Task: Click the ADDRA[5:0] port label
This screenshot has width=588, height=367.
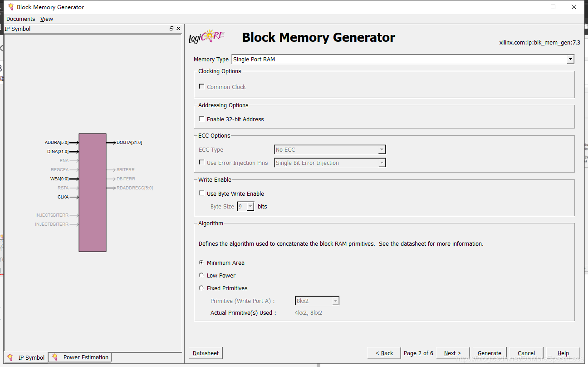Action: tap(57, 143)
